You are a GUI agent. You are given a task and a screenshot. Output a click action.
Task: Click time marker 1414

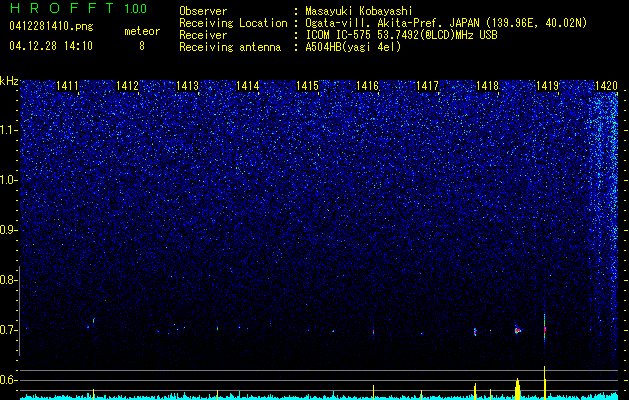click(248, 85)
